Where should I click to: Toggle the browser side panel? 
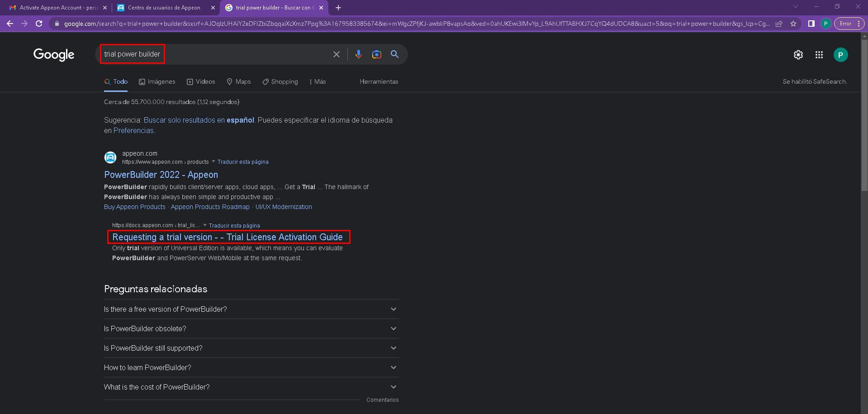[811, 24]
